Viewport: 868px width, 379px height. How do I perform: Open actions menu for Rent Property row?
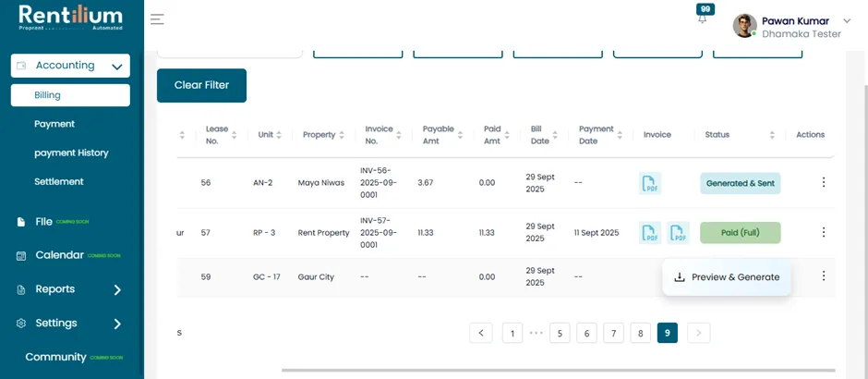823,232
